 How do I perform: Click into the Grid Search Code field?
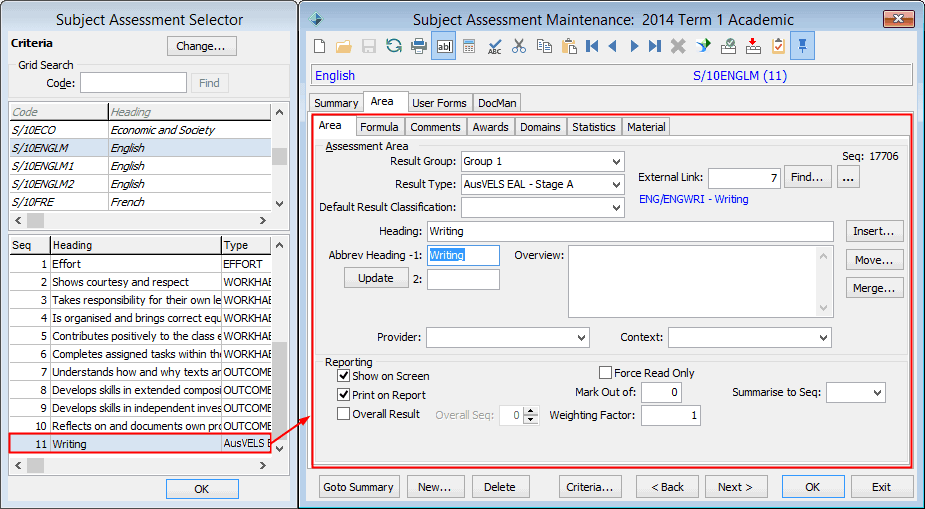(133, 83)
